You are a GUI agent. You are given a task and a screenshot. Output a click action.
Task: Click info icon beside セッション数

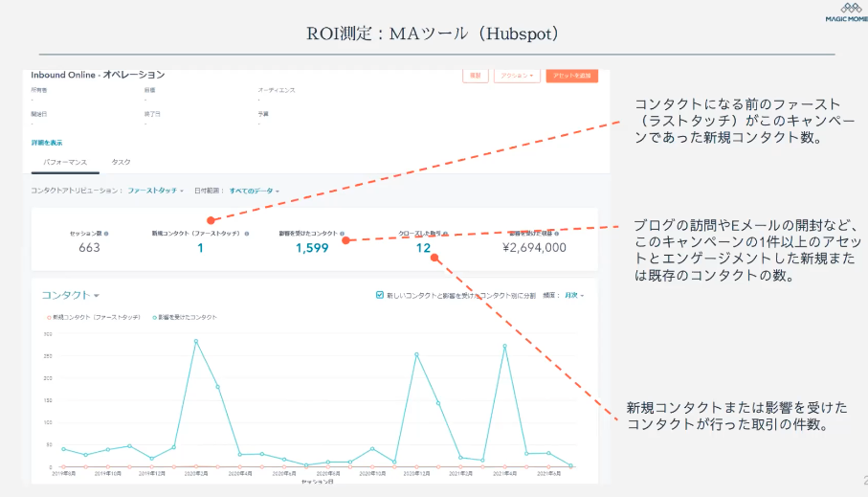[x=106, y=234]
